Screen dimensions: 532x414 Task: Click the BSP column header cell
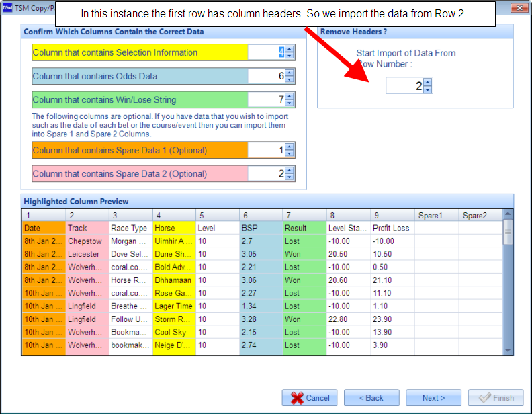point(260,228)
